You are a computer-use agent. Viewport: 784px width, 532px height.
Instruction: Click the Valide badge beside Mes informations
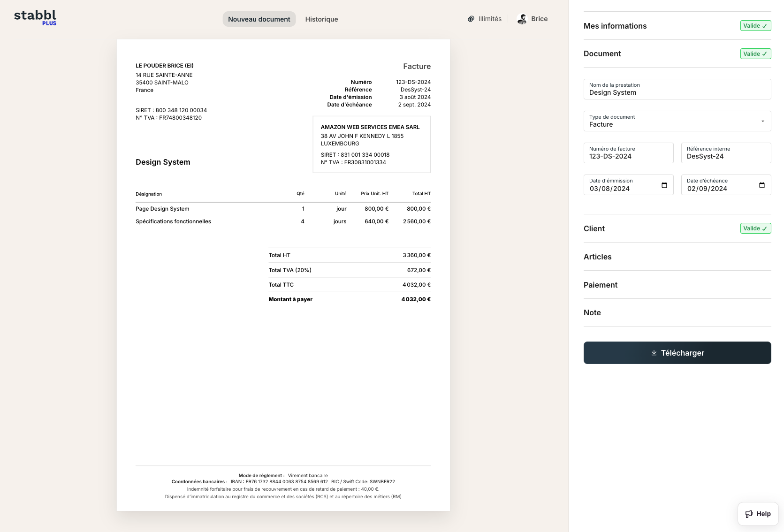(755, 26)
